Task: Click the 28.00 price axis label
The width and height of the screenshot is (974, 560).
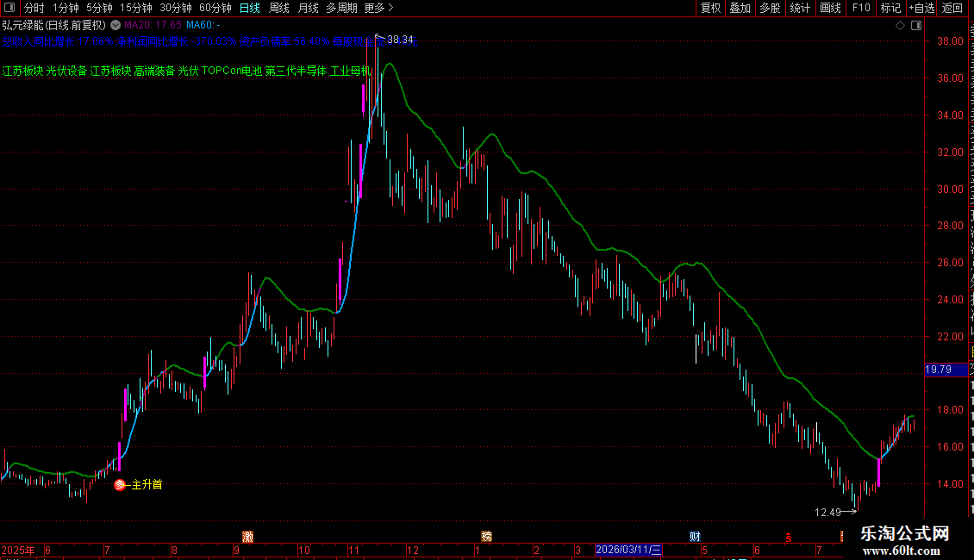Action: click(x=950, y=226)
